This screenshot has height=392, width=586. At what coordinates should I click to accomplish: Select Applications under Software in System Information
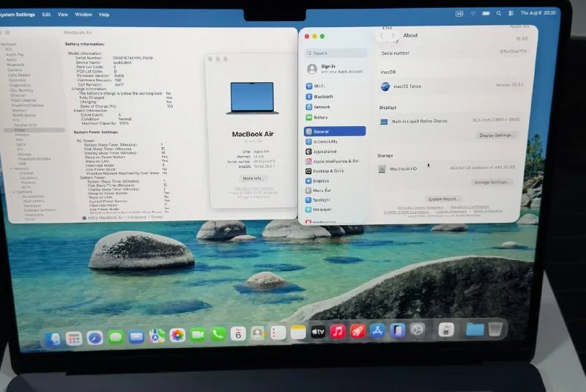tap(34, 201)
